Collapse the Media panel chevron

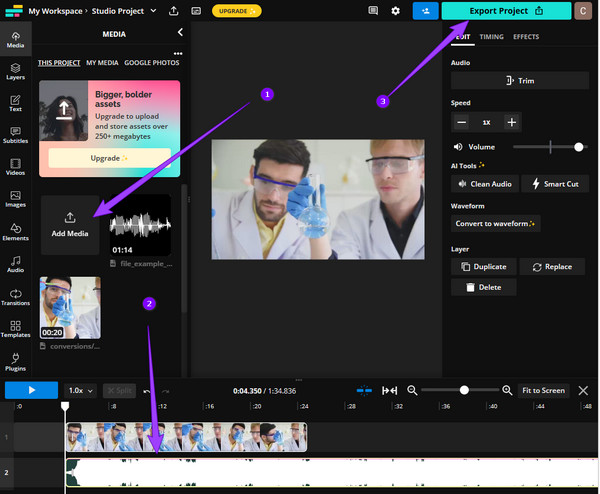(180, 33)
